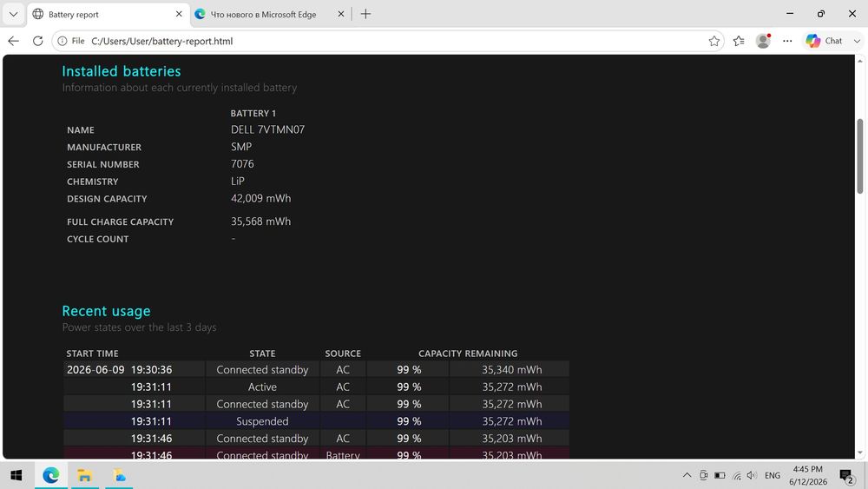The height and width of the screenshot is (489, 868).
Task: Change input language ENG
Action: (773, 475)
